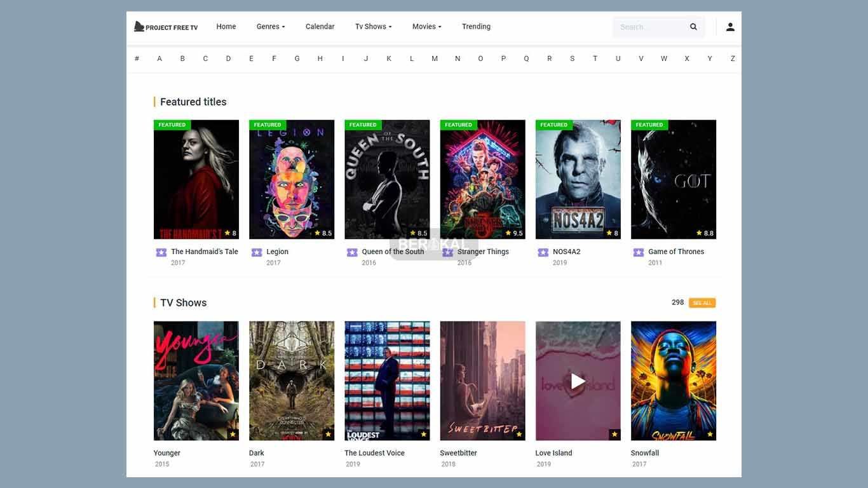Open the Queen of the South poster

387,180
